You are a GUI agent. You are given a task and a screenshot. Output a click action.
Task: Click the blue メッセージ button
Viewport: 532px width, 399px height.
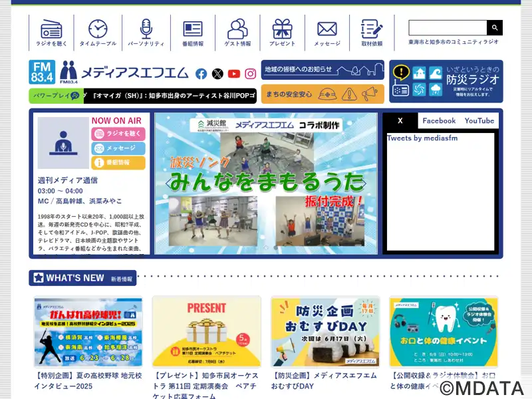tap(118, 148)
